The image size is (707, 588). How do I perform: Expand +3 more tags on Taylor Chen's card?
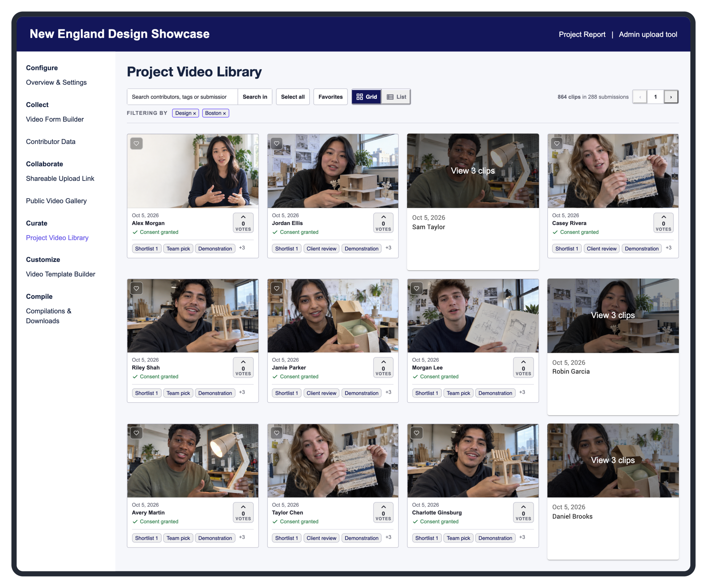[388, 537]
